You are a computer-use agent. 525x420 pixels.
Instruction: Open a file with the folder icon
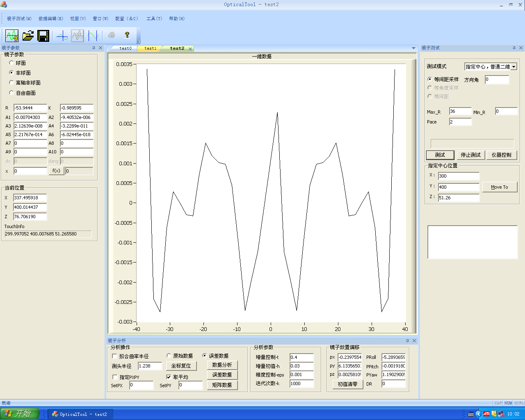pyautogui.click(x=28, y=36)
